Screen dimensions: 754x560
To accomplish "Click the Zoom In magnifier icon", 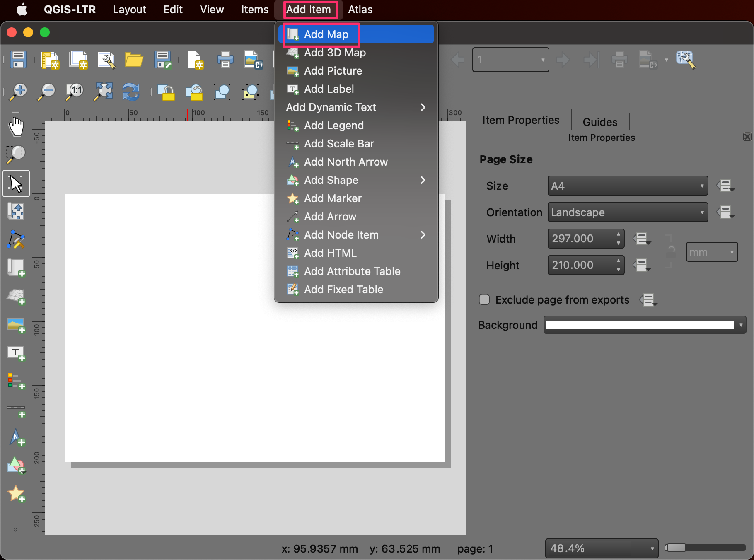I will coord(18,92).
